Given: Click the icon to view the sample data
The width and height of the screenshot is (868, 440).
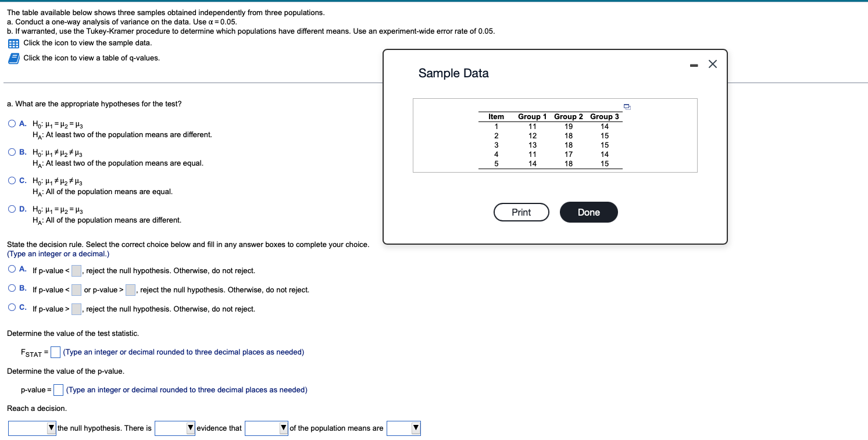Looking at the screenshot, I should [12, 43].
